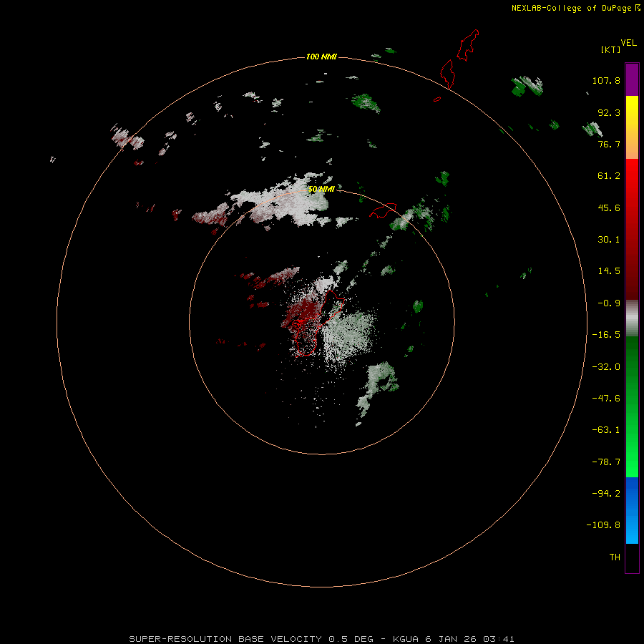Viewport: 644px width, 644px height.
Task: Click the large red-outlined Guam island at radar center
Action: pyautogui.click(x=316, y=324)
